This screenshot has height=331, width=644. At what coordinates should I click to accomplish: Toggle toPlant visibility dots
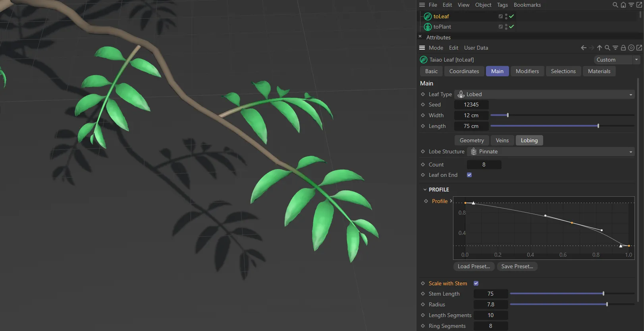click(506, 27)
